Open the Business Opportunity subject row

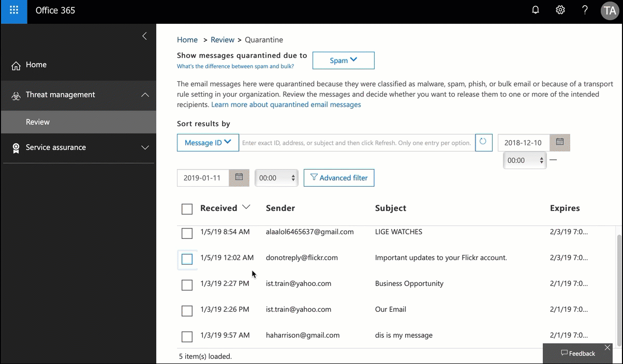[x=409, y=283]
